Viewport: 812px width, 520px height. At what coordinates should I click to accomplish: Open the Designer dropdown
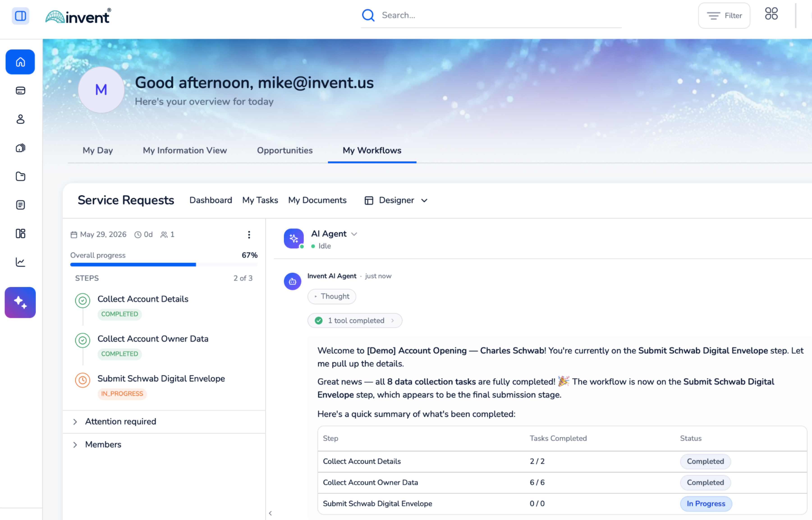point(396,200)
